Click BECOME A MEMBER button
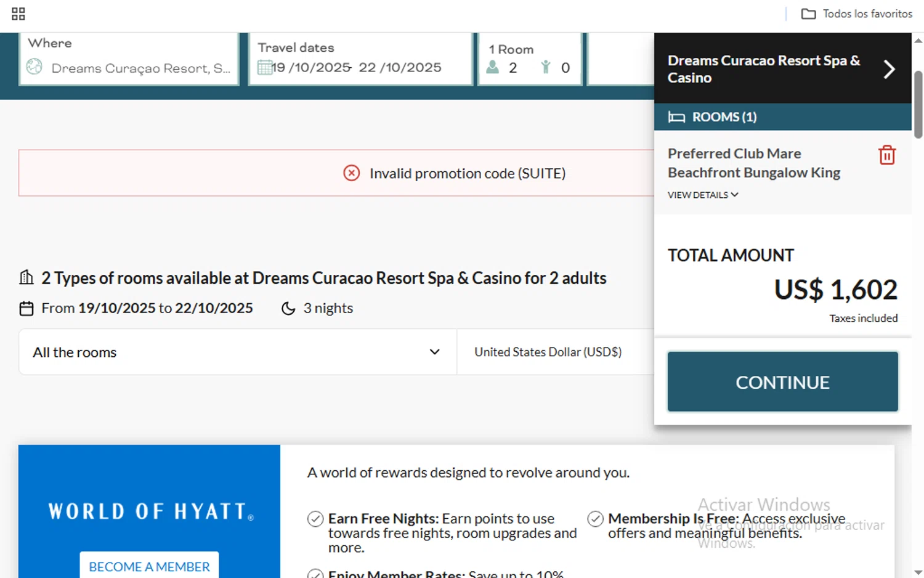This screenshot has height=578, width=924. [149, 566]
